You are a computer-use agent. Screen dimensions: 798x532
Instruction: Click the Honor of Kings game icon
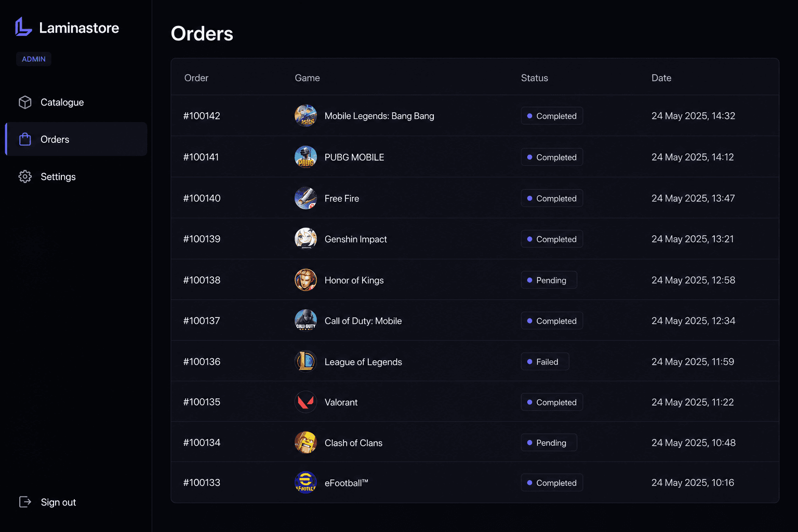point(305,280)
